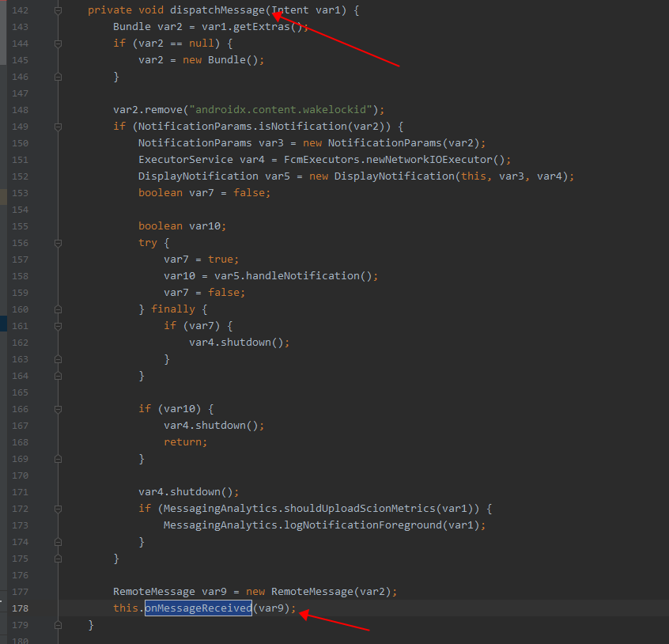Click newNetworkIOExecutor on line 151
669x644 pixels.
429,160
